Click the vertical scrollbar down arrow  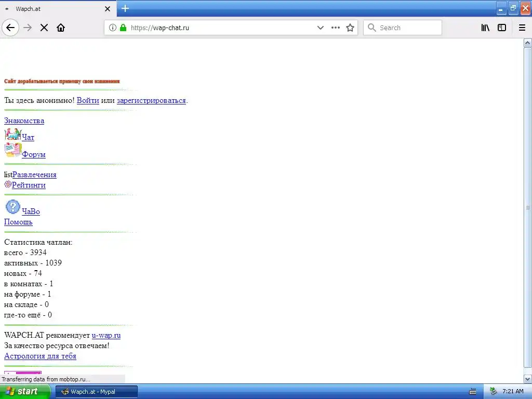pyautogui.click(x=528, y=379)
